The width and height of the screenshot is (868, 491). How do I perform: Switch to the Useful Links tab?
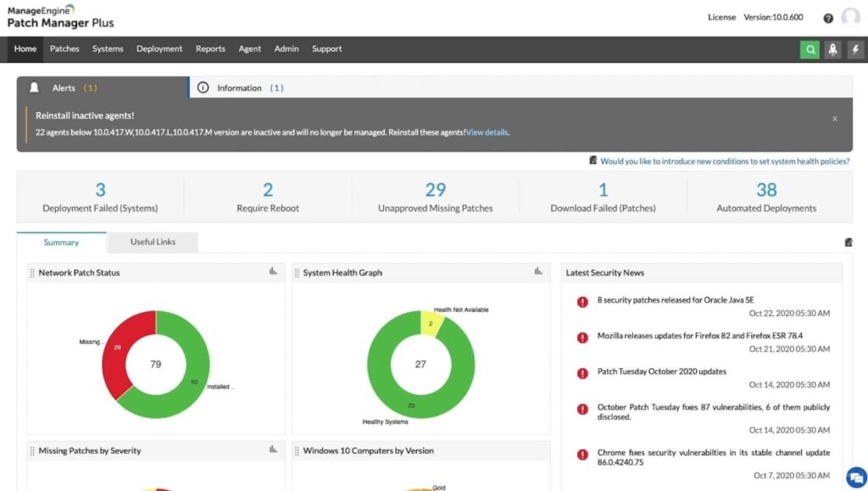(x=153, y=243)
